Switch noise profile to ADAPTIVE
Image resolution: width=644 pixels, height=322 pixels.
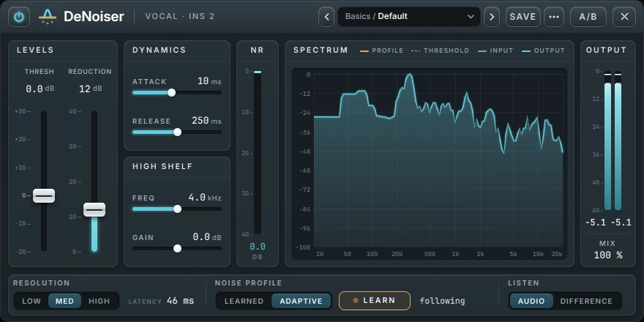coord(301,301)
